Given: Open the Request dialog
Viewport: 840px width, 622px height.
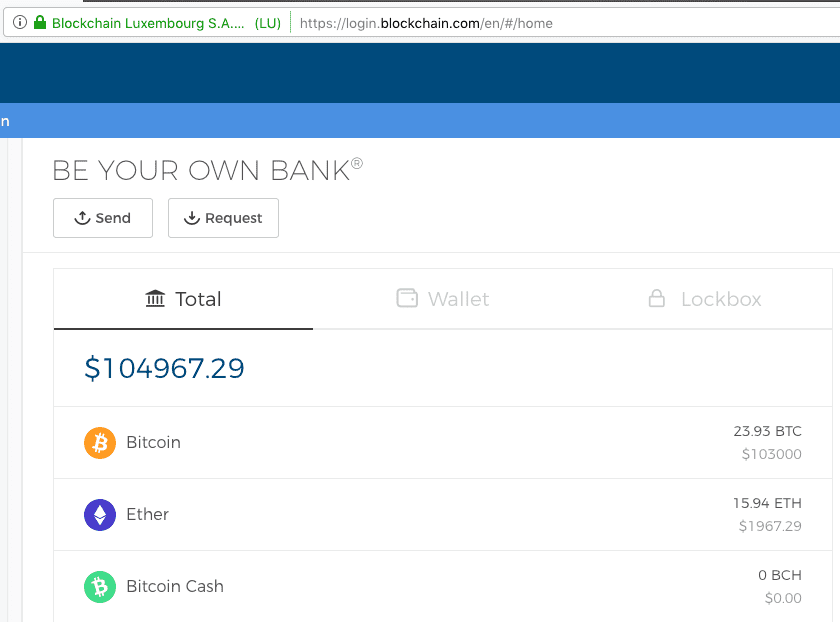Looking at the screenshot, I should [x=223, y=218].
